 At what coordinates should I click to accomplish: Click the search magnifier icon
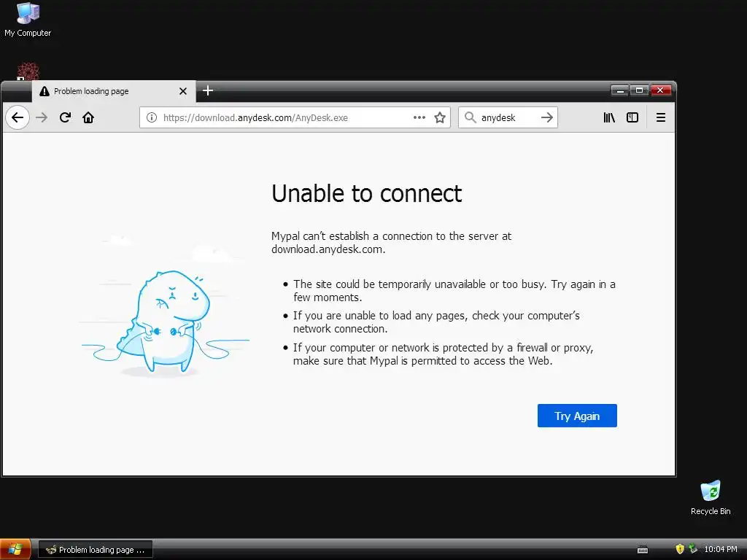pos(471,117)
